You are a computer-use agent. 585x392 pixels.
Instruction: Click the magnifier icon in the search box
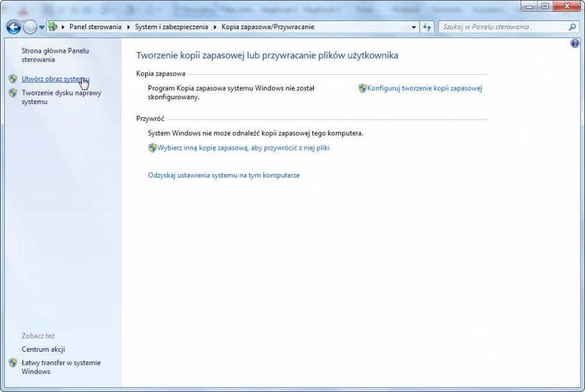click(x=572, y=27)
